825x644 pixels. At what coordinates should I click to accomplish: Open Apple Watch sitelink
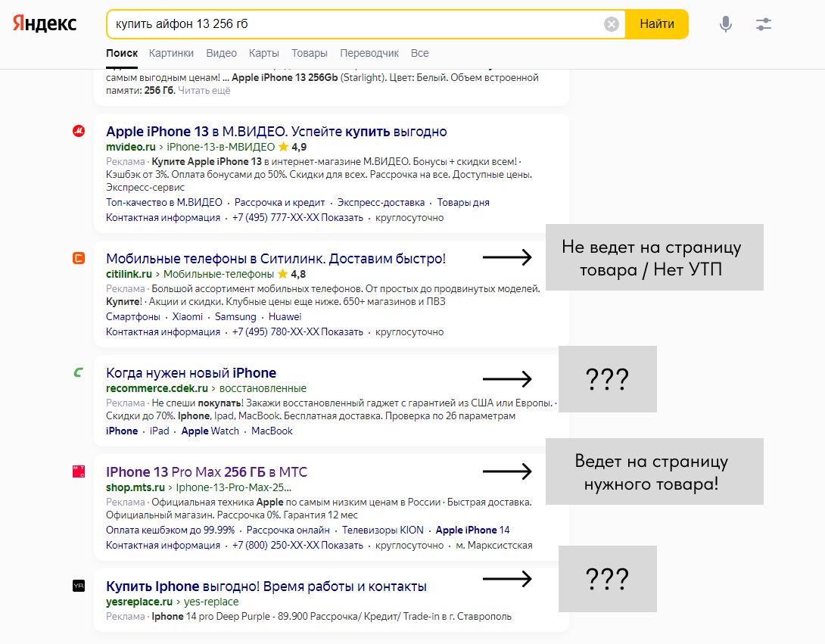click(x=210, y=431)
